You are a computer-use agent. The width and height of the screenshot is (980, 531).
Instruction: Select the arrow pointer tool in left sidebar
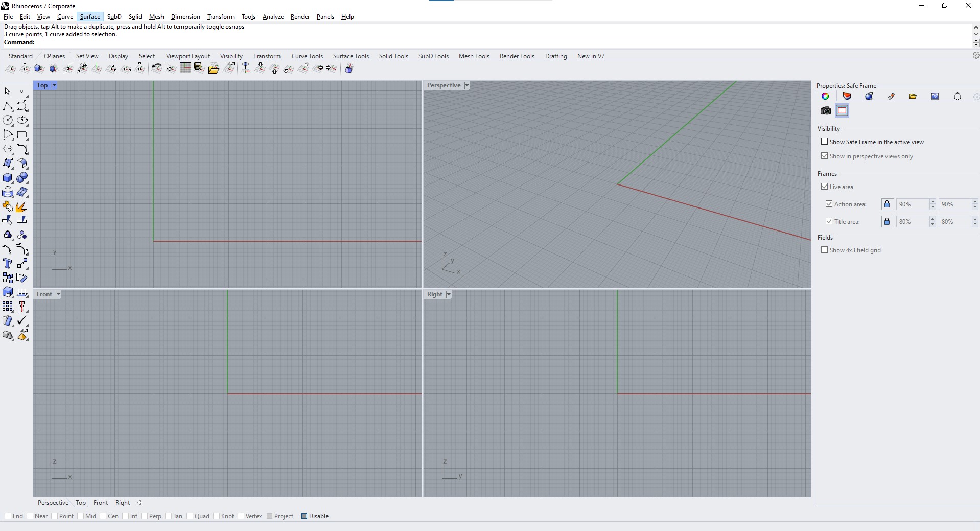coord(7,91)
